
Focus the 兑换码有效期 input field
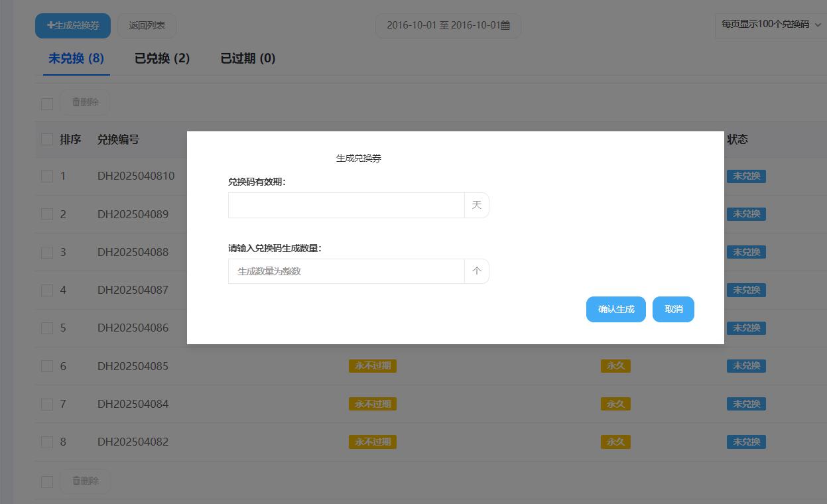(x=346, y=205)
